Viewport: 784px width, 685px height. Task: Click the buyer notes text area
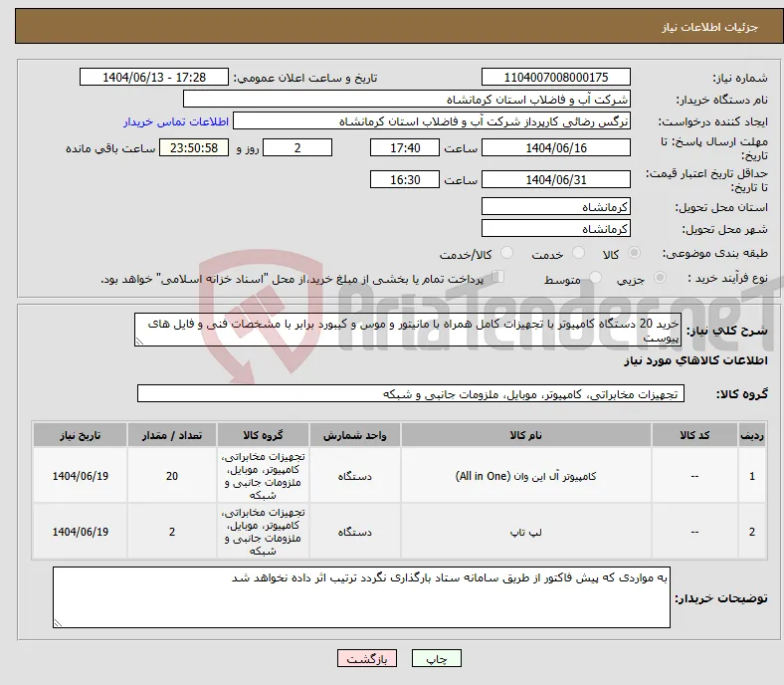[x=361, y=597]
